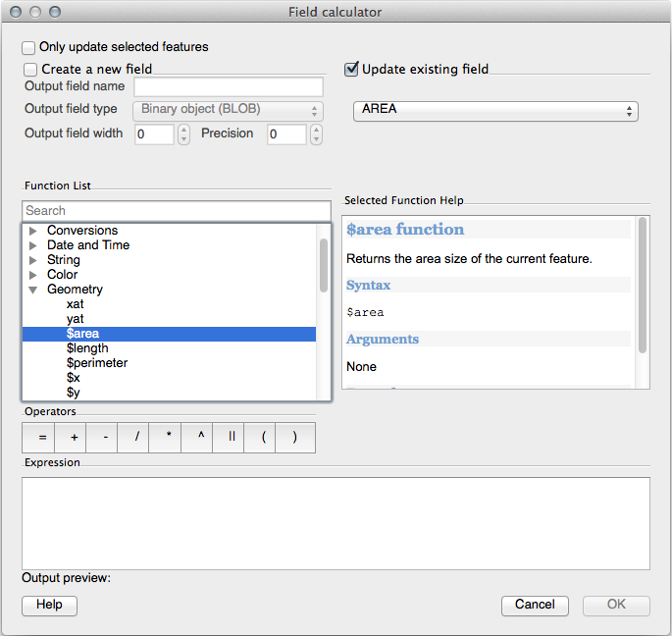This screenshot has height=636, width=672.
Task: Click in the function Search field
Action: pos(177,211)
